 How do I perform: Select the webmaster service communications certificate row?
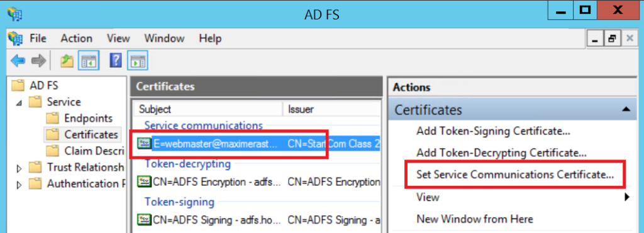[x=258, y=144]
